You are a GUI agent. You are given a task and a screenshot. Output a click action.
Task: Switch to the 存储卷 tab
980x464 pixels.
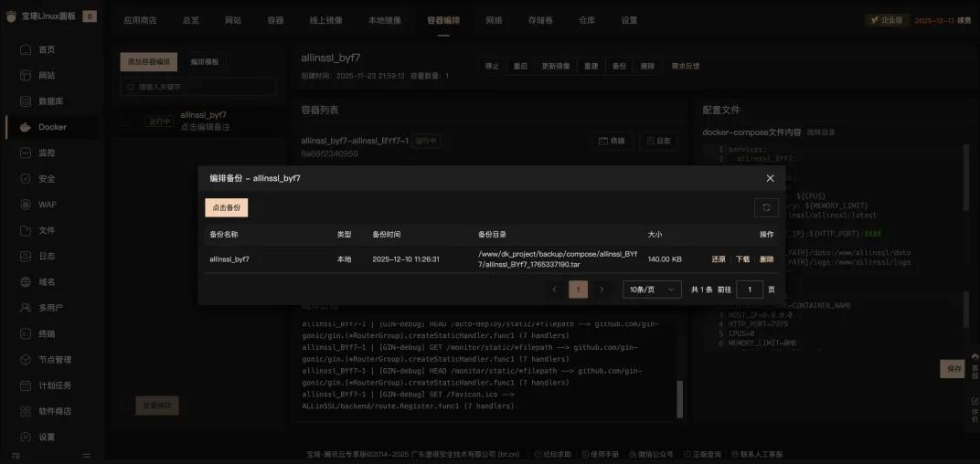[540, 20]
